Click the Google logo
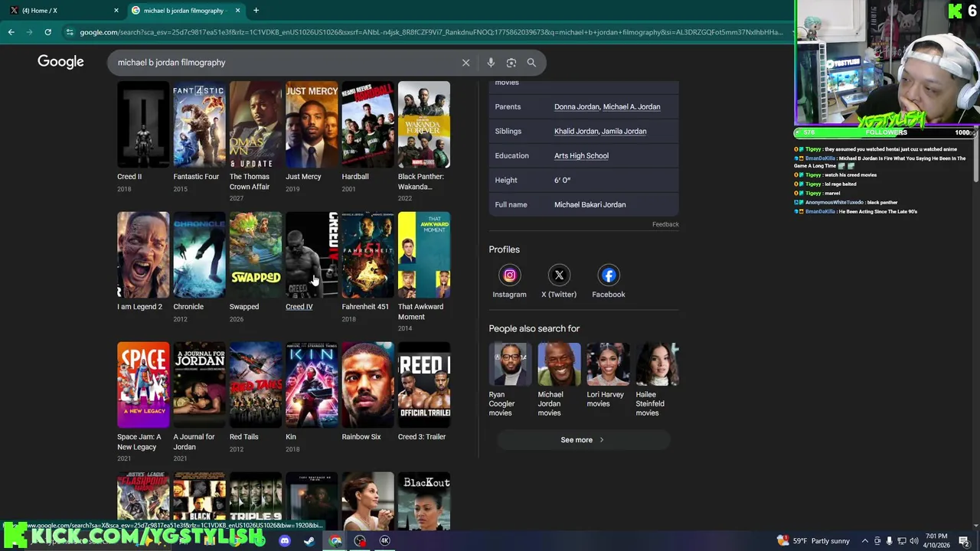980x551 pixels. 60,62
